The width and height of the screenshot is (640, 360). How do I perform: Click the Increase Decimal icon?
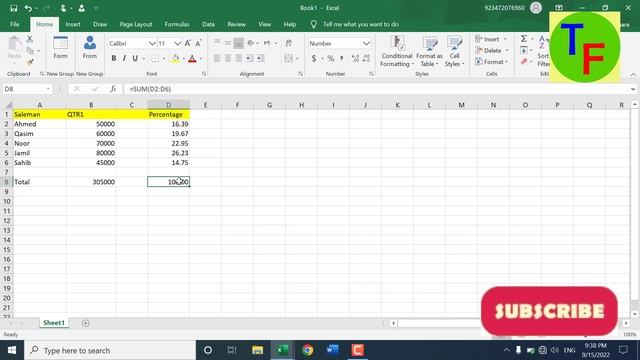point(355,59)
